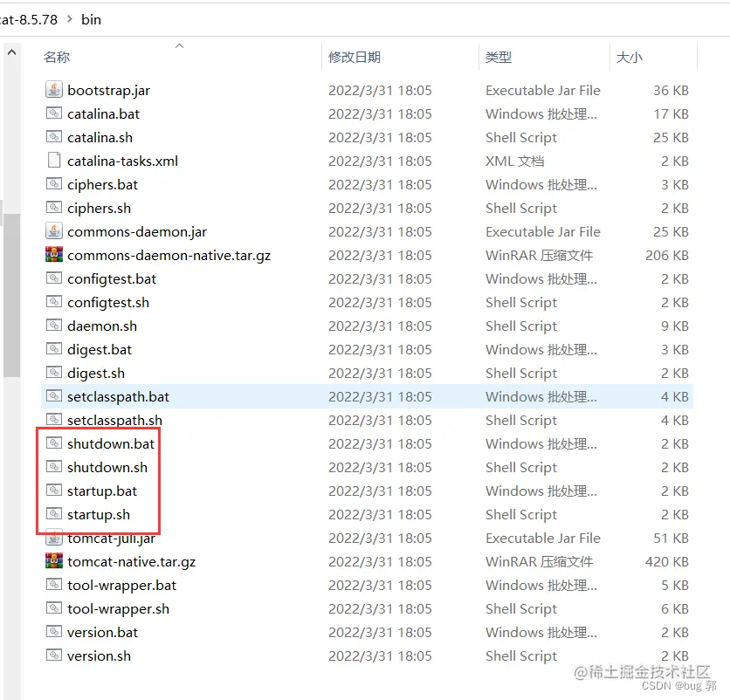730x700 pixels.
Task: Click the tool-wrapper.sh file icon
Action: pos(54,608)
